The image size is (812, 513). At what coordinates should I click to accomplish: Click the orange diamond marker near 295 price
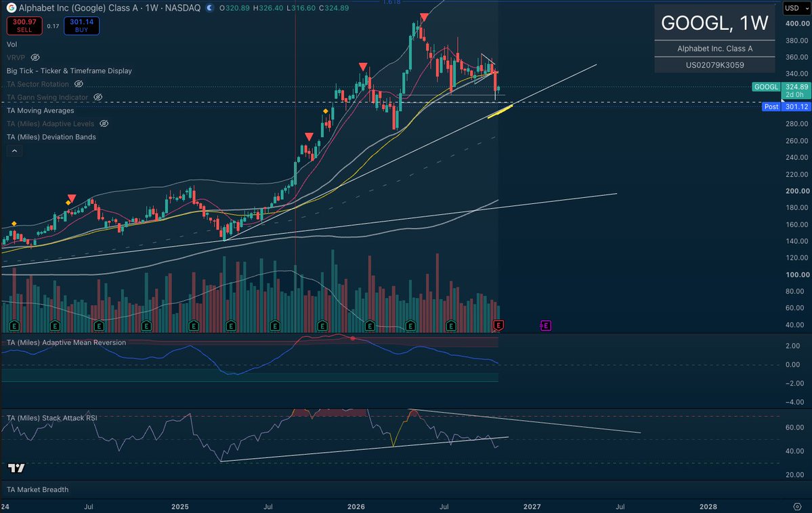pyautogui.click(x=326, y=111)
